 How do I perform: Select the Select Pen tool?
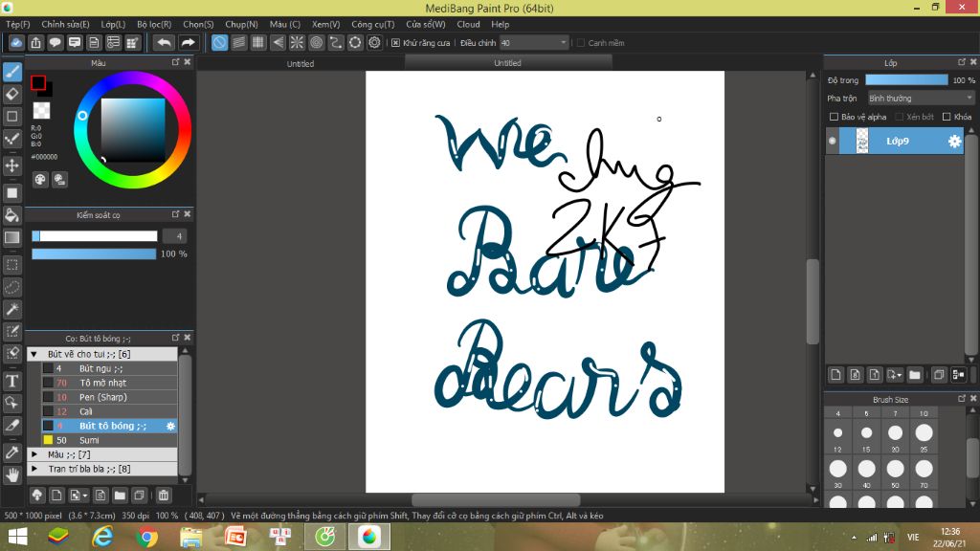click(11, 331)
